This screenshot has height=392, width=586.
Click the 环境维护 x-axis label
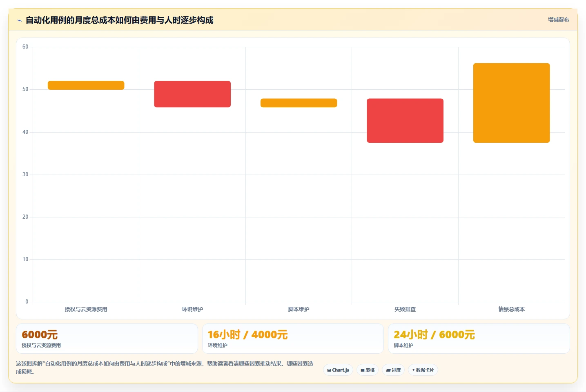coord(192,309)
